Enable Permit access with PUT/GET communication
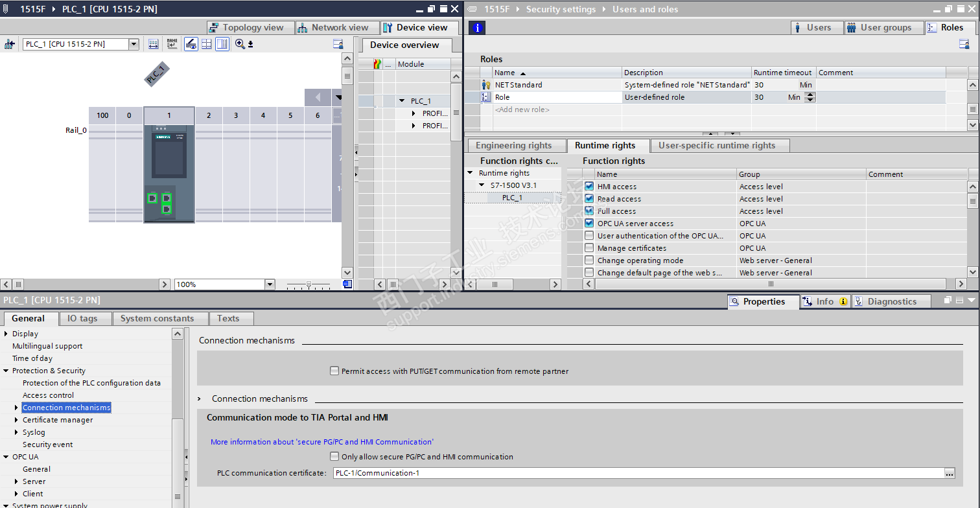Screen dimensions: 980x508 (334, 371)
